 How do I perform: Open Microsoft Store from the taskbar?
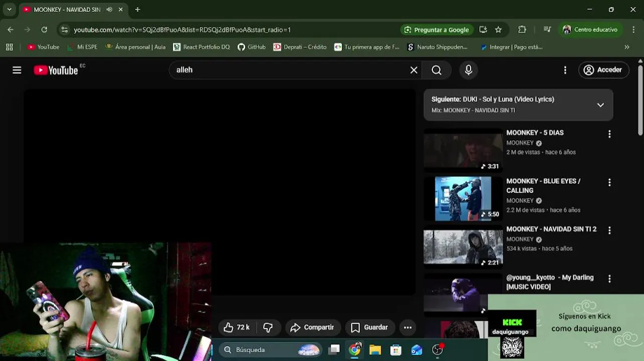point(396,350)
